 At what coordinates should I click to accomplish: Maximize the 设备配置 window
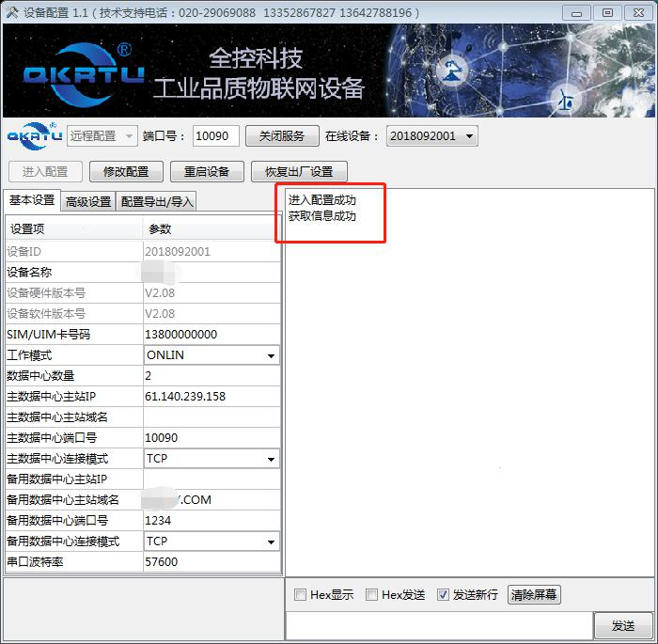point(607,13)
